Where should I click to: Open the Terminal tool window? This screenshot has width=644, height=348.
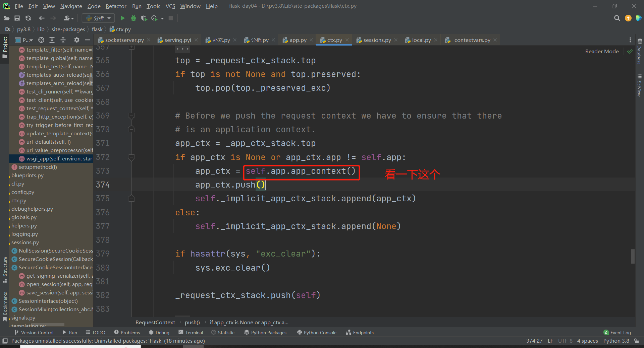(x=191, y=333)
